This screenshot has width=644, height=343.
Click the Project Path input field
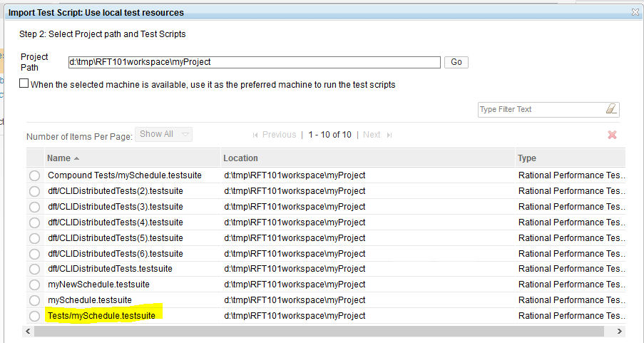pos(254,62)
